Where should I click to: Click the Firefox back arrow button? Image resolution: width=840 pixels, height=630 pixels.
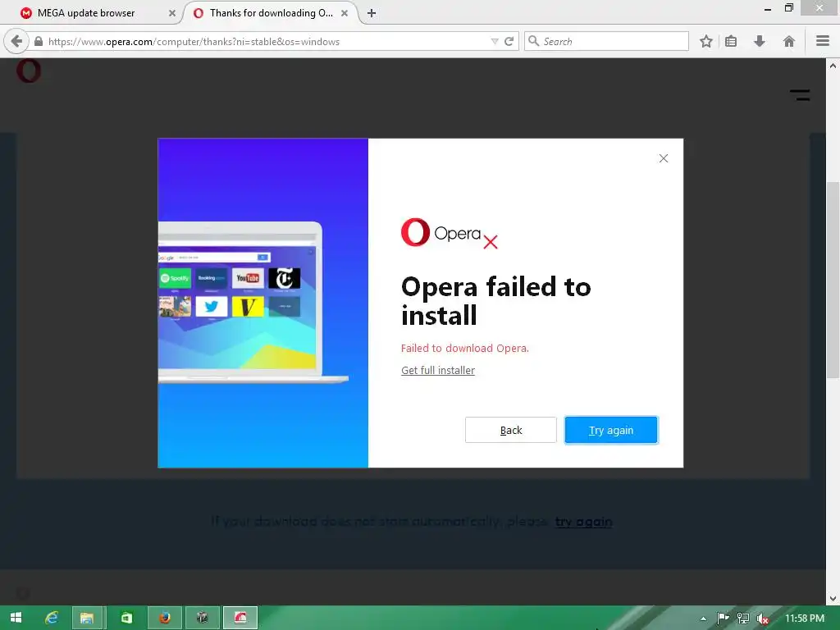point(16,41)
